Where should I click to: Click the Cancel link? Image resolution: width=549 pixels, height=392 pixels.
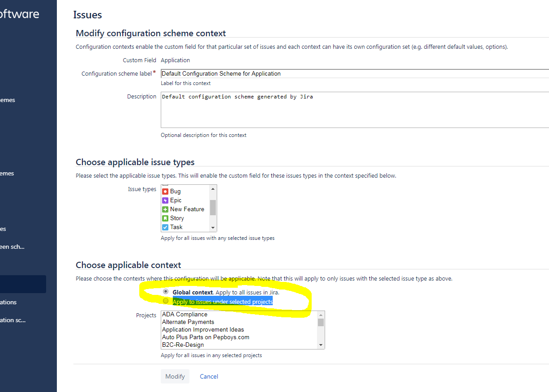pos(209,376)
